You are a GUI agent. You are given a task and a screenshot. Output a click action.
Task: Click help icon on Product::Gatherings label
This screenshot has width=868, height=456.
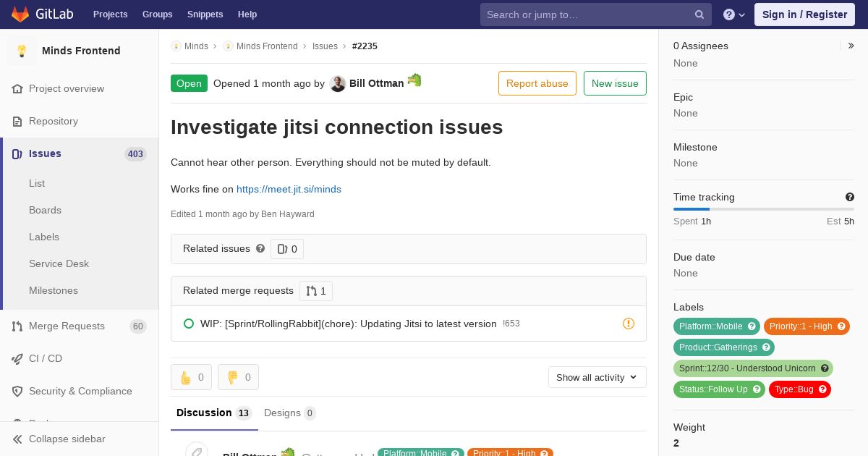[x=766, y=347]
